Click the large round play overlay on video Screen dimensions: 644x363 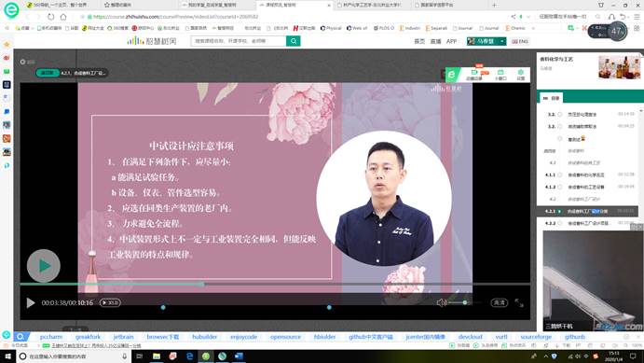pyautogui.click(x=44, y=266)
